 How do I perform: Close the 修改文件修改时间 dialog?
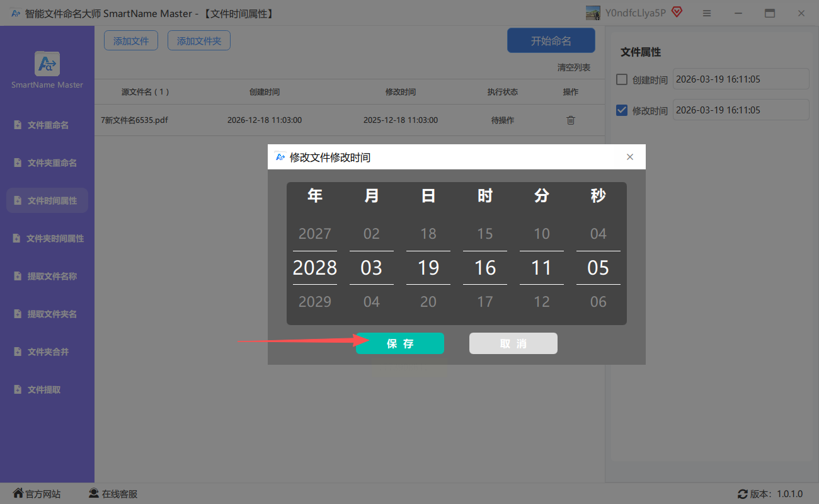[630, 157]
